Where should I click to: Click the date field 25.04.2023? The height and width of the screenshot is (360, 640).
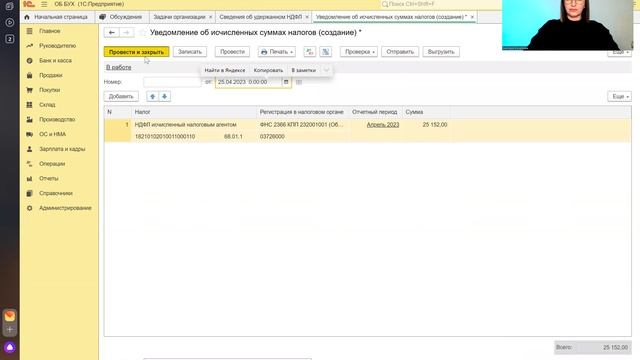click(249, 82)
